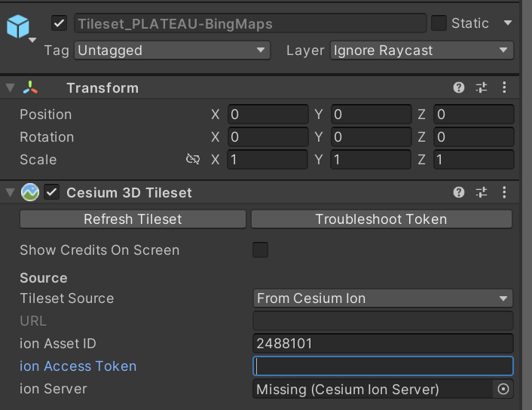Toggle the Scale constrained proportions link icon
The height and width of the screenshot is (410, 532).
(x=193, y=159)
